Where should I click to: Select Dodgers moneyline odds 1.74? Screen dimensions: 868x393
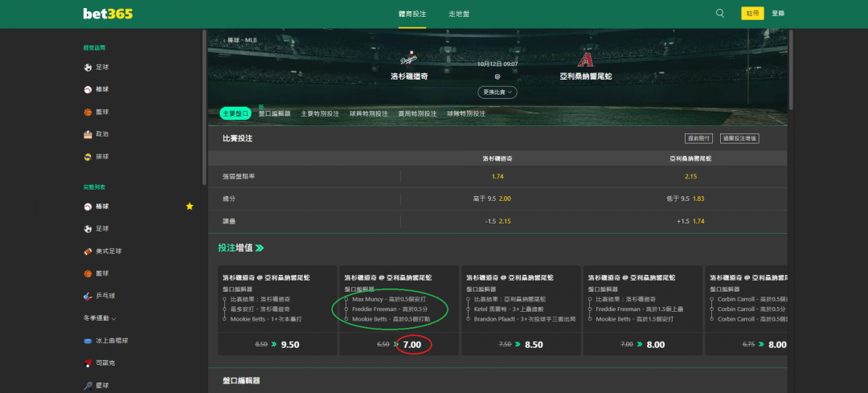[x=497, y=176]
